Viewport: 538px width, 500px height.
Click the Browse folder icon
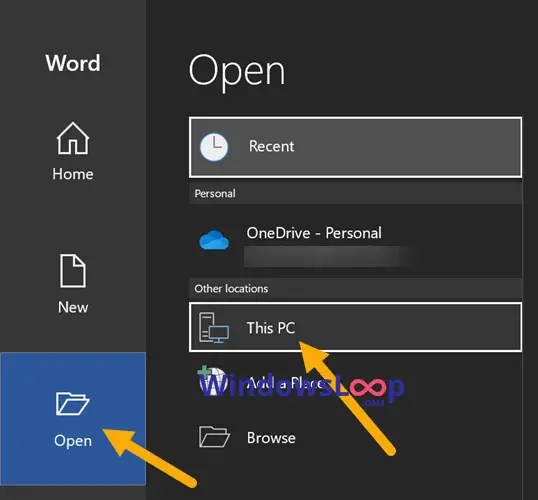214,437
